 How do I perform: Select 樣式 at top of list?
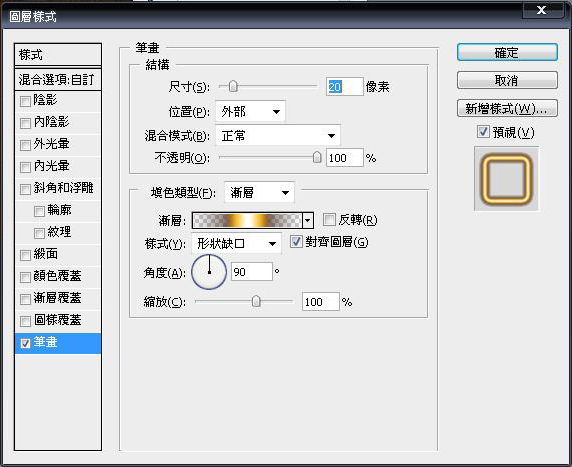(x=58, y=55)
